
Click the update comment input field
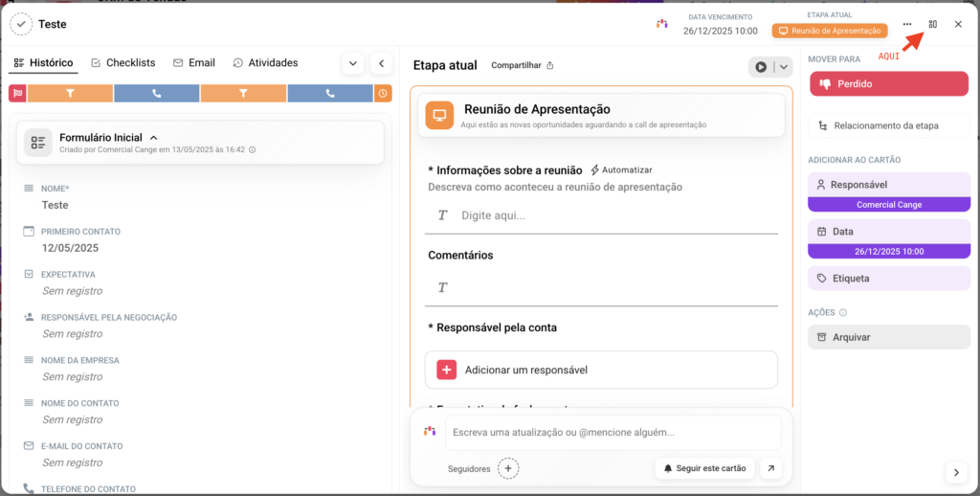tap(612, 433)
